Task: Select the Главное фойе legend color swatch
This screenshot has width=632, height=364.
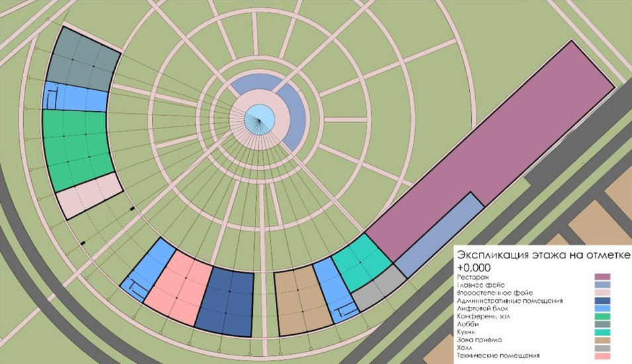Action: click(603, 285)
